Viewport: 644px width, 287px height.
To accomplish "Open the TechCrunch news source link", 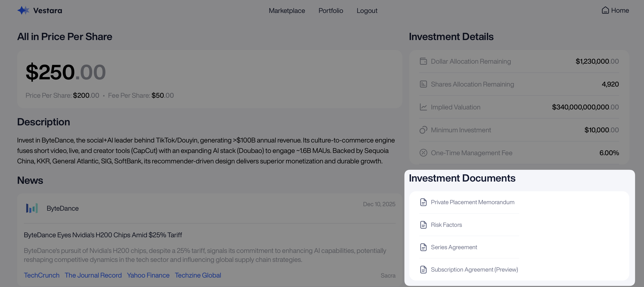I will pos(42,275).
